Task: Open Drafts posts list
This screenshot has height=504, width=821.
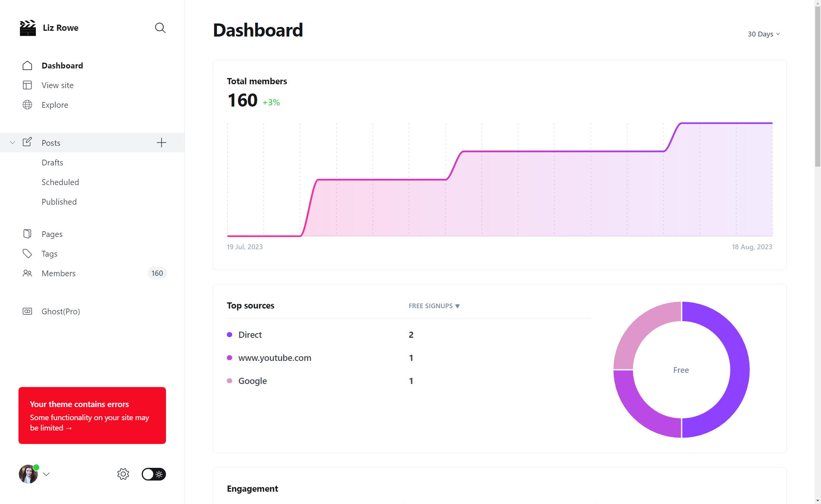Action: pos(52,162)
